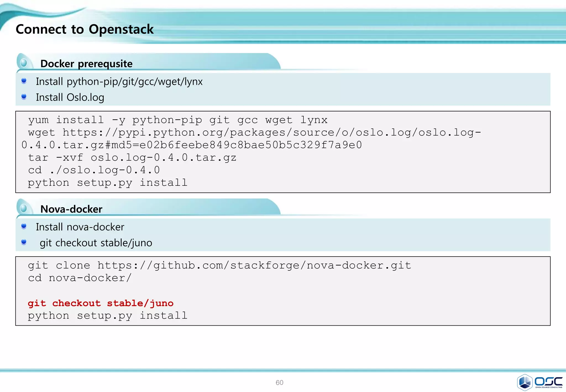Click bullet beside git checkout stable/juno

coord(24,242)
